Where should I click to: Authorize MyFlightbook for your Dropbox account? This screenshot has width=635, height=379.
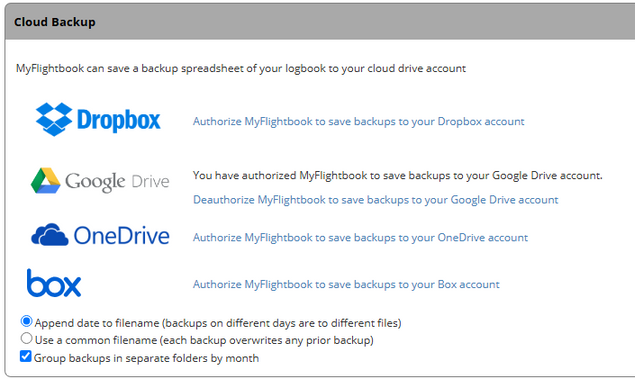pyautogui.click(x=358, y=121)
